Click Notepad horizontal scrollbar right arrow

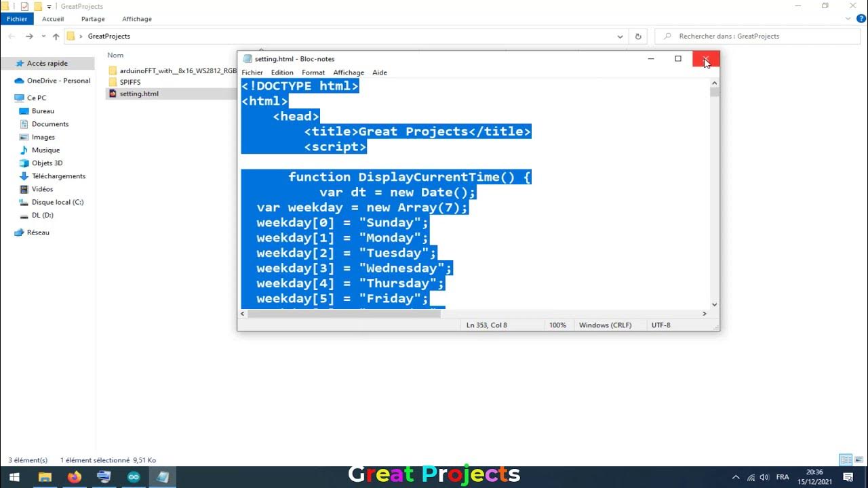pos(705,314)
